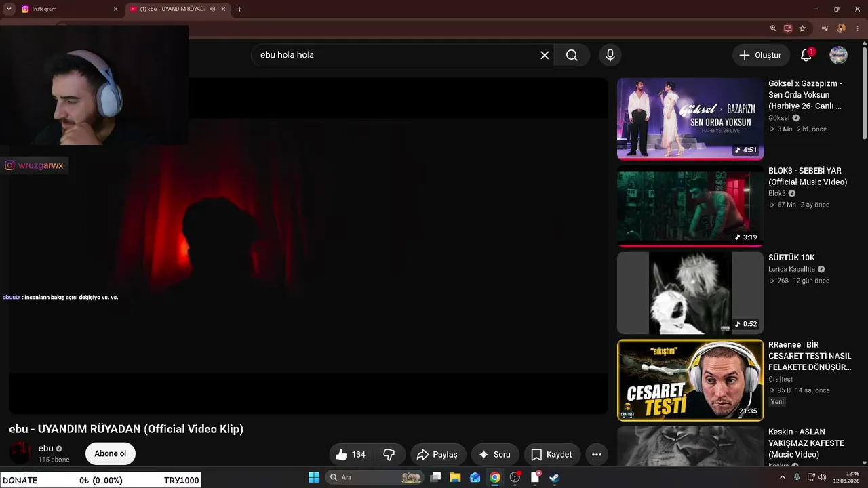Open the Chrome profile avatar
This screenshot has width=868, height=488.
coord(841,28)
